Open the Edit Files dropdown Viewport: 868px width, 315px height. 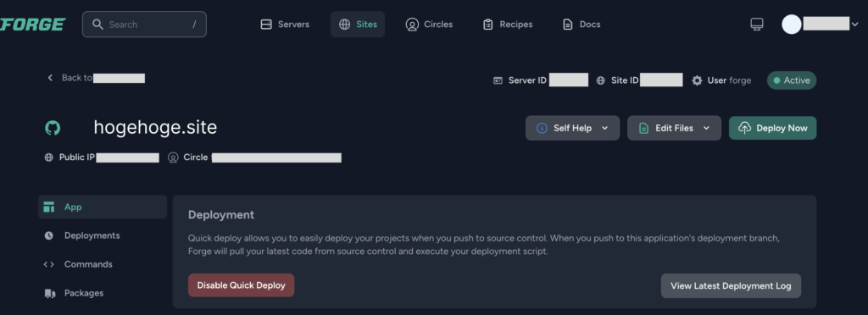[674, 128]
